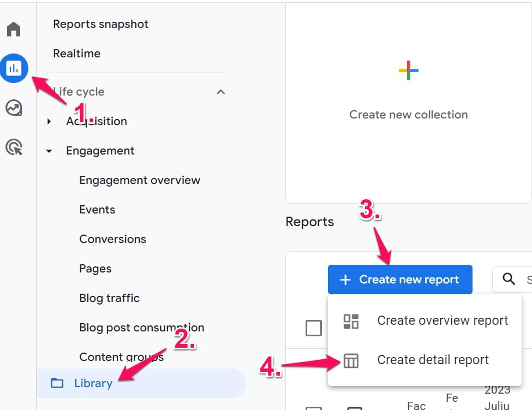The image size is (532, 410).
Task: Click the search magnifier icon
Action: tap(509, 280)
